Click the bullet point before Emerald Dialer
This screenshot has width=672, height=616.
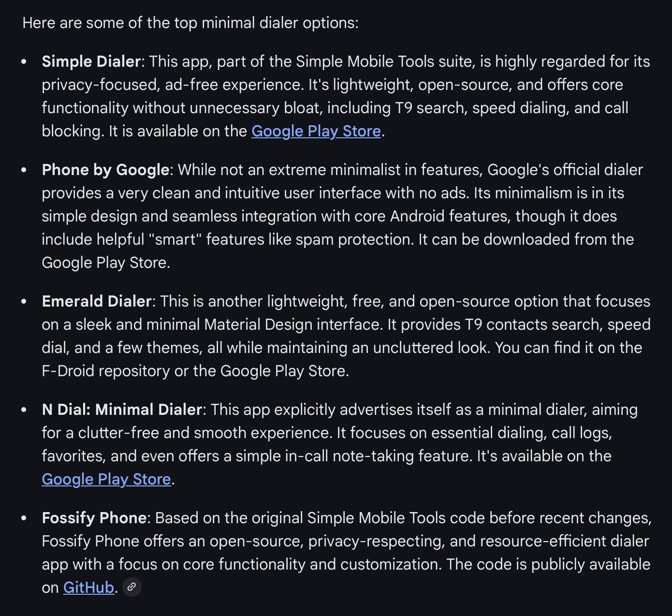[24, 302]
